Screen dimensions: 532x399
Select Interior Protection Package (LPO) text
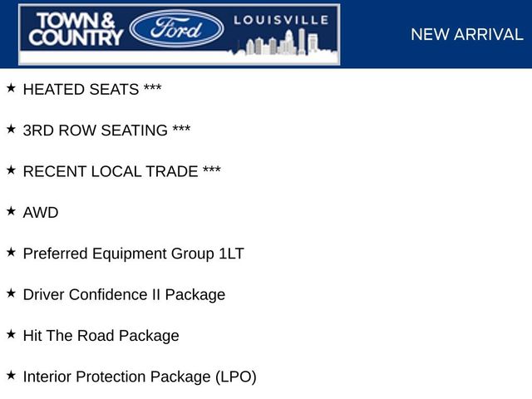click(x=140, y=377)
